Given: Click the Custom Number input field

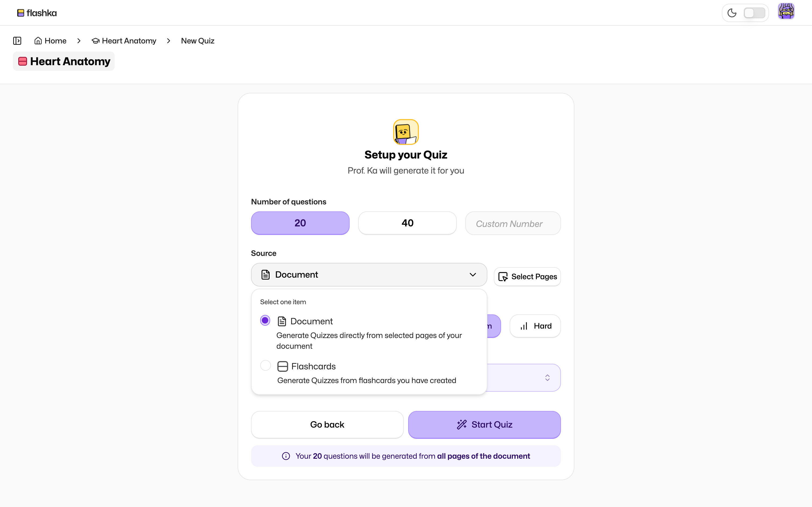Looking at the screenshot, I should pos(512,223).
